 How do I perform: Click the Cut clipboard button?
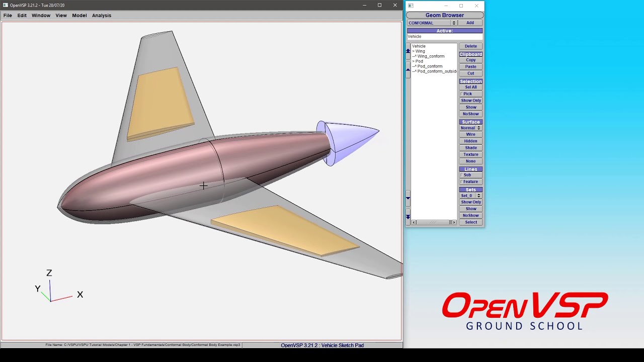[x=471, y=73]
